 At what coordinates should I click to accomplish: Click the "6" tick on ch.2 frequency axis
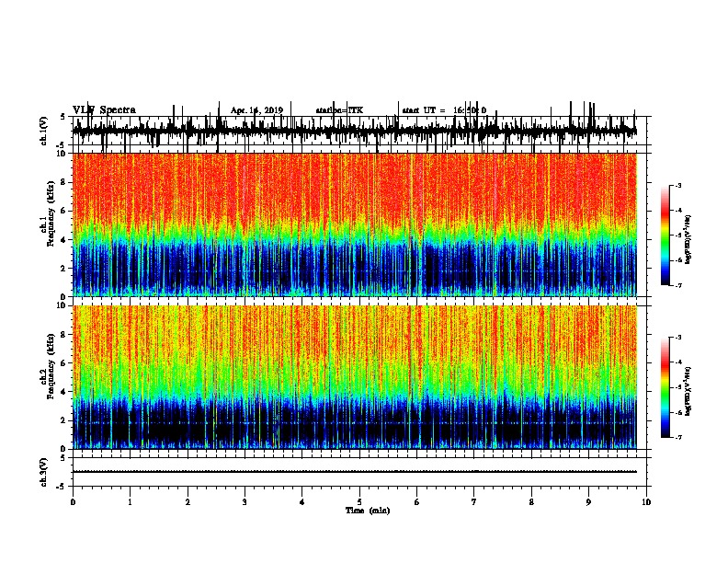pos(63,362)
